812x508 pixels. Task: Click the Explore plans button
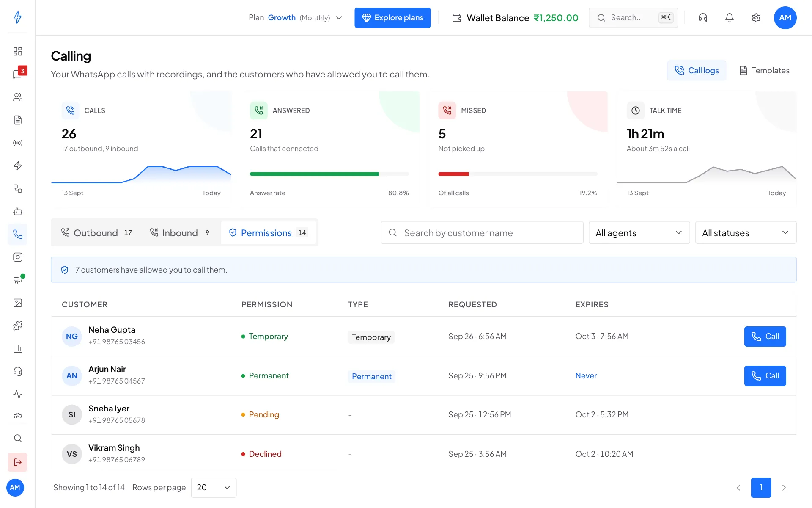(392, 17)
